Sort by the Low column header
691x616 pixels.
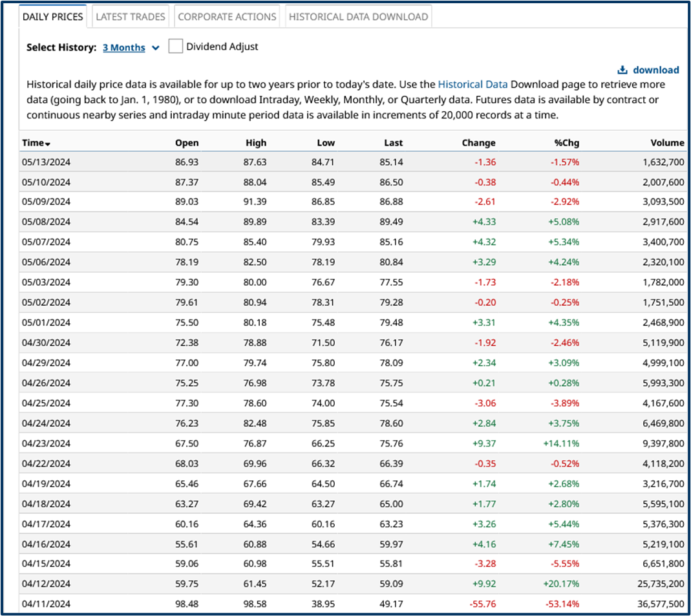[326, 143]
